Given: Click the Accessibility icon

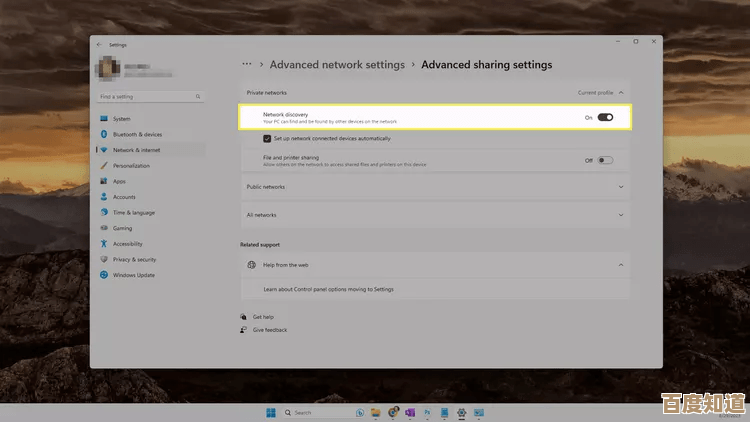Looking at the screenshot, I should (x=104, y=244).
